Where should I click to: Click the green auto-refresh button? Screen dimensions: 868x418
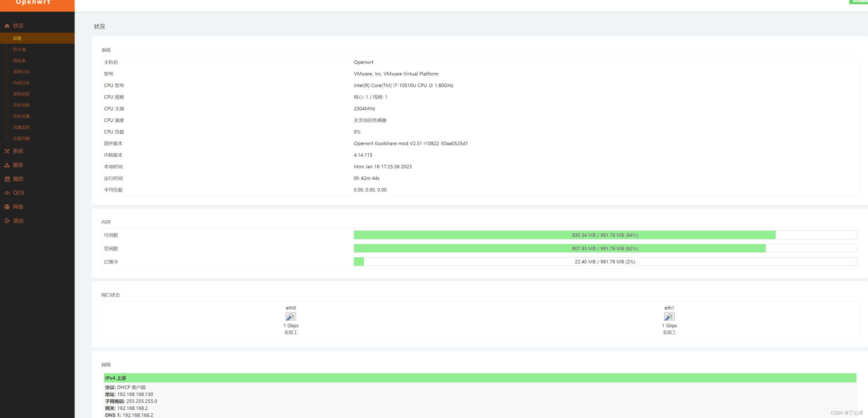(x=860, y=1)
